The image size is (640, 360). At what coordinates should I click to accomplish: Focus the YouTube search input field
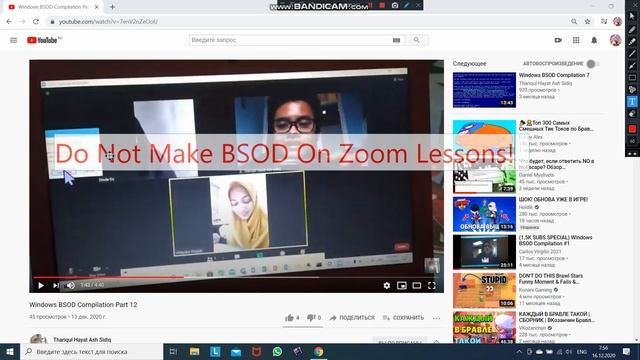pyautogui.click(x=290, y=40)
